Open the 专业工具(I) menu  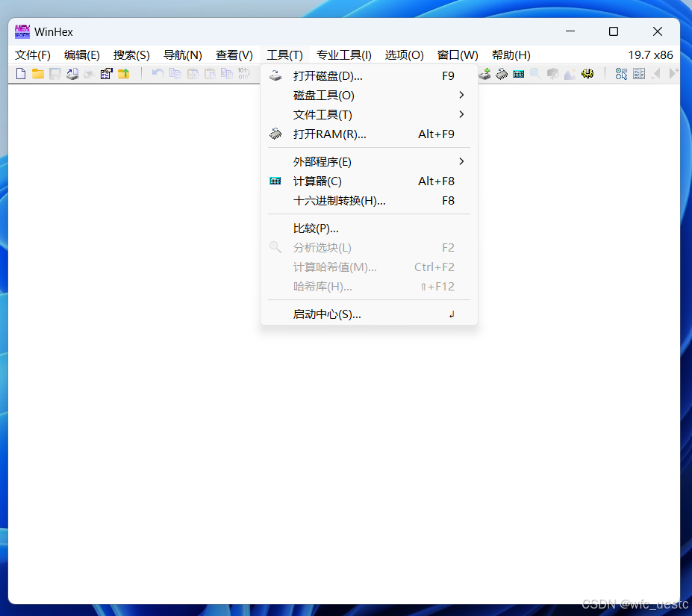click(x=344, y=55)
